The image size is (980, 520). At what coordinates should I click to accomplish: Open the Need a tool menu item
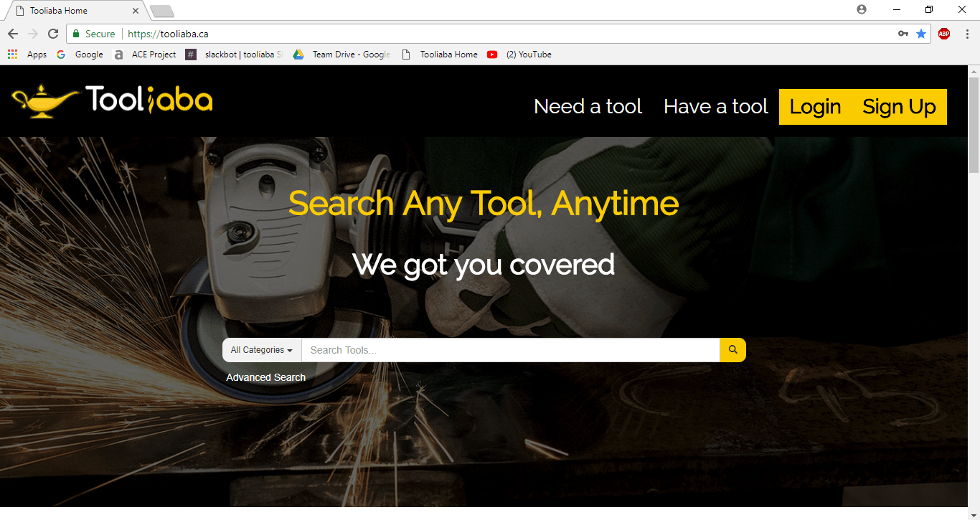pos(588,107)
